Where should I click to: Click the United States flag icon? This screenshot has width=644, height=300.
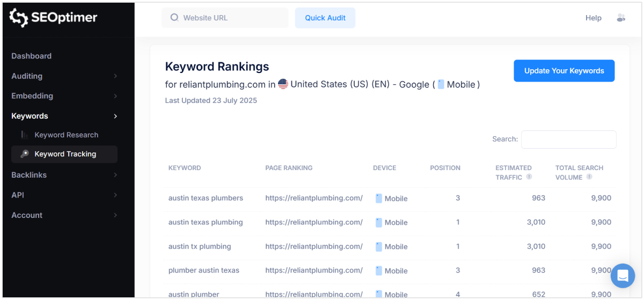coord(283,84)
